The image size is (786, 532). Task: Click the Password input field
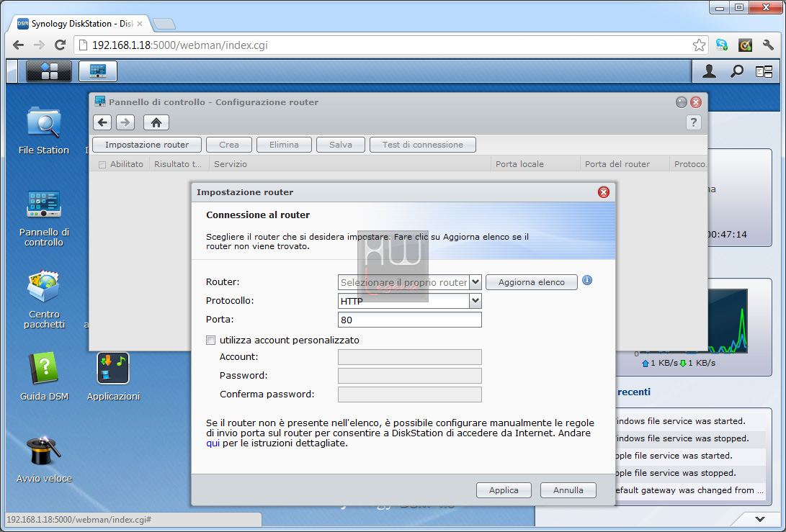[409, 376]
